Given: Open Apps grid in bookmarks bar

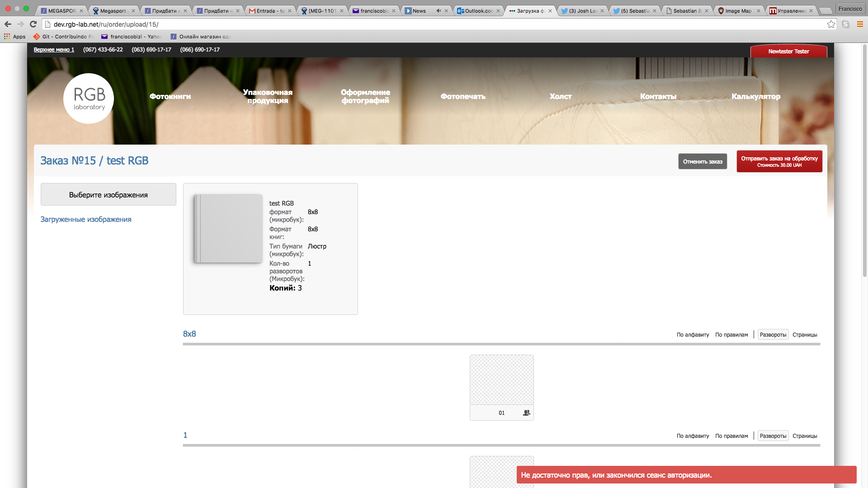Looking at the screenshot, I should point(14,37).
